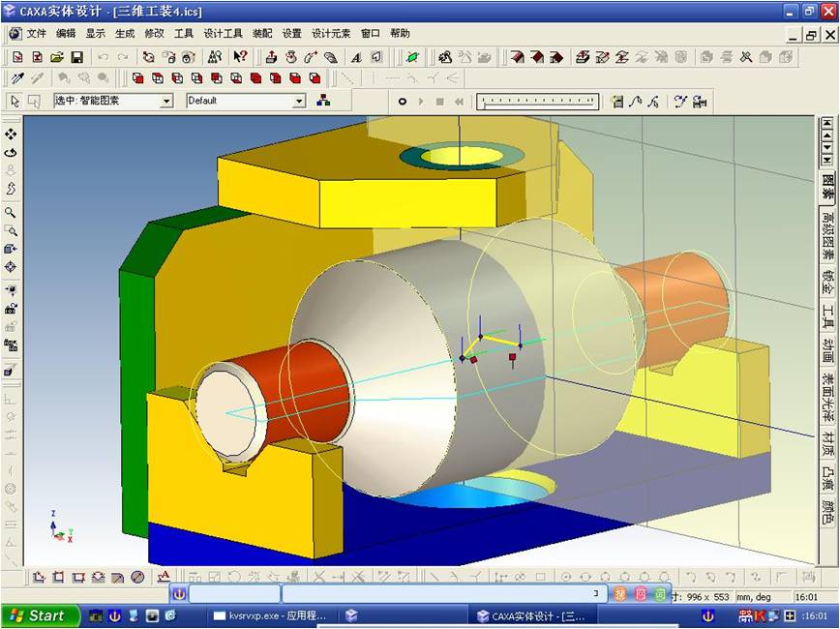
Task: Expand the Default configuration dropdown
Action: 299,101
